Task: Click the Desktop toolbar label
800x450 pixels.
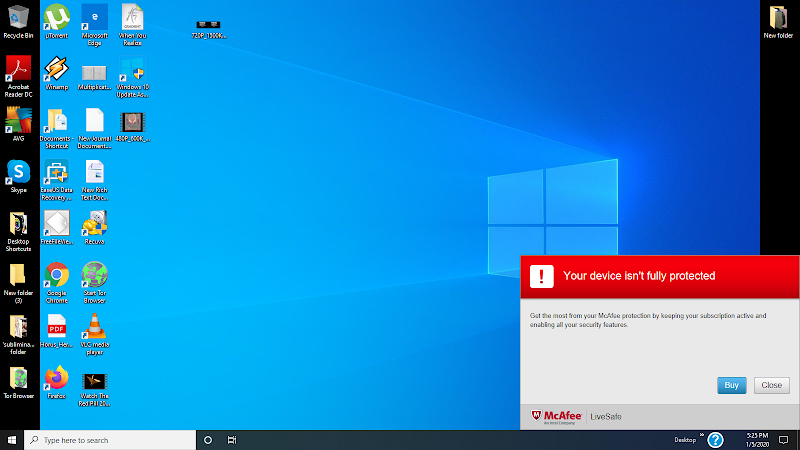Action: [685, 440]
